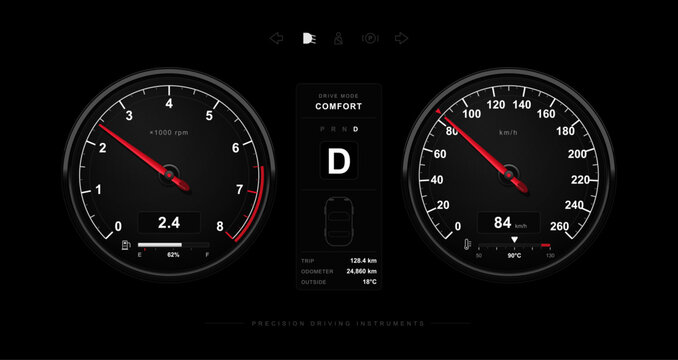This screenshot has width=678, height=360.
Task: Click the fuel pump icon
Action: tap(126, 245)
